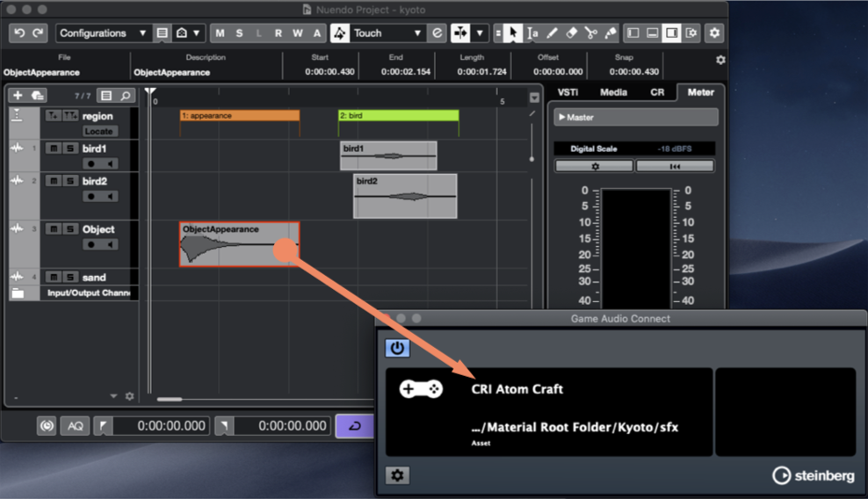Select the Split scissors tool
Viewport: 868px width, 499px height.
tap(590, 33)
